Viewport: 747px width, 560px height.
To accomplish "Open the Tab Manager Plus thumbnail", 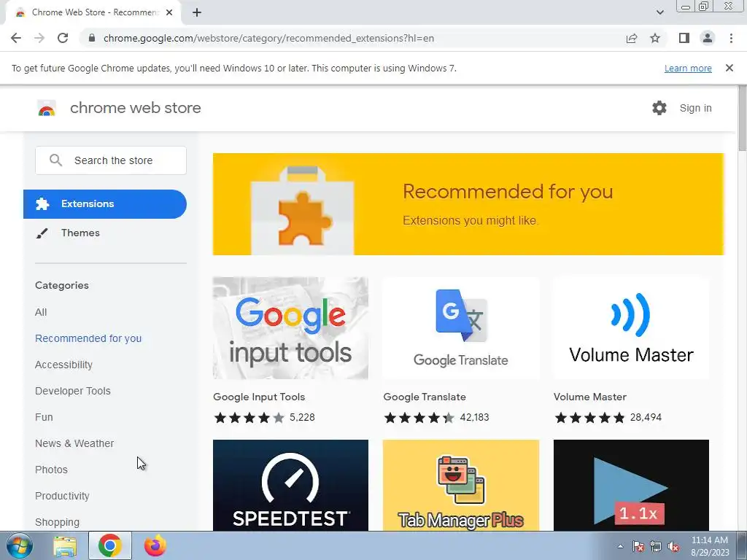I will click(x=461, y=485).
